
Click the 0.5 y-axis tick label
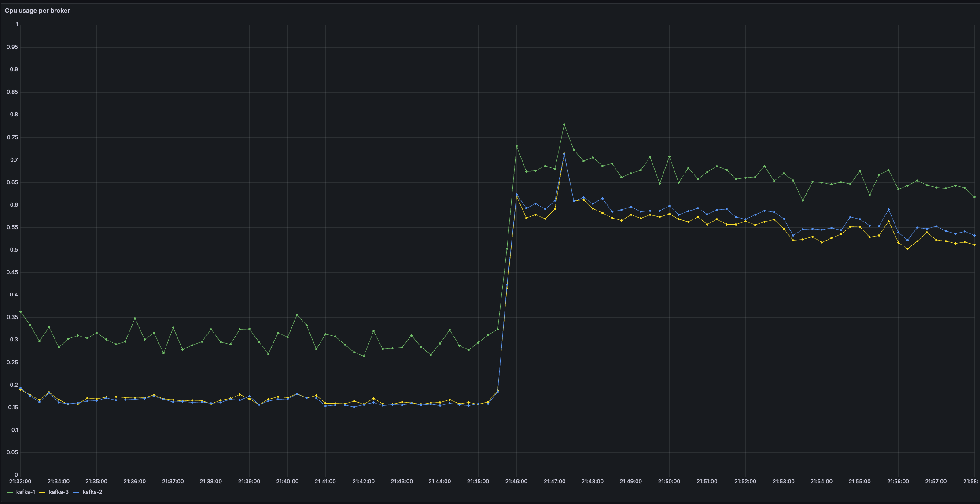(15, 250)
